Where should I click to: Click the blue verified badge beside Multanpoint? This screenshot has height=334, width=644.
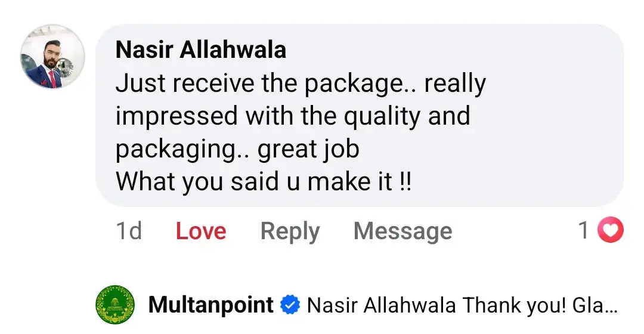(290, 305)
